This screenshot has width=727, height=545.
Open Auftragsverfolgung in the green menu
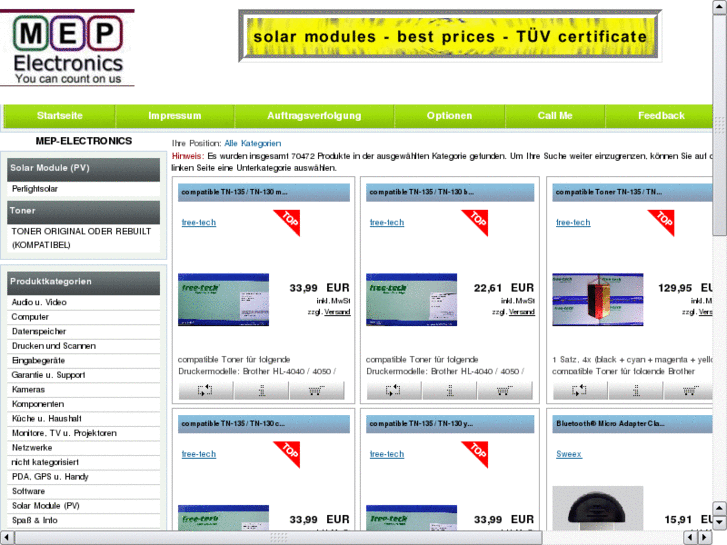point(314,116)
